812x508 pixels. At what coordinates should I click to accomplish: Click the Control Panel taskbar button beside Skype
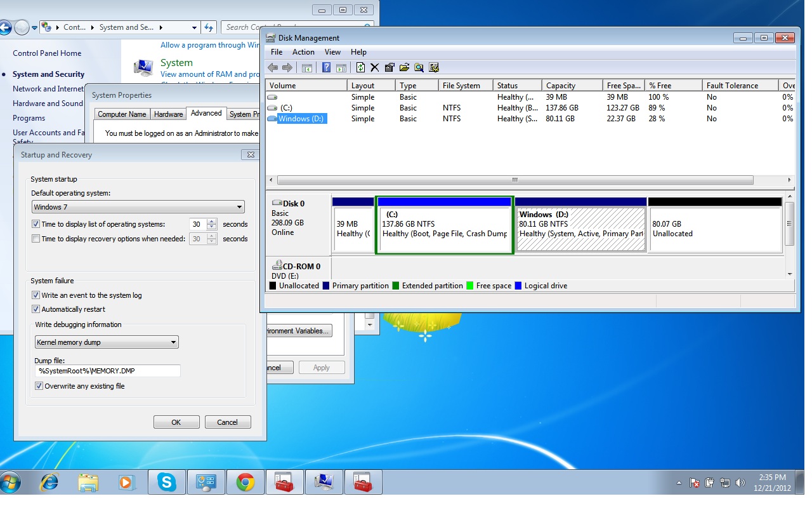pos(206,483)
